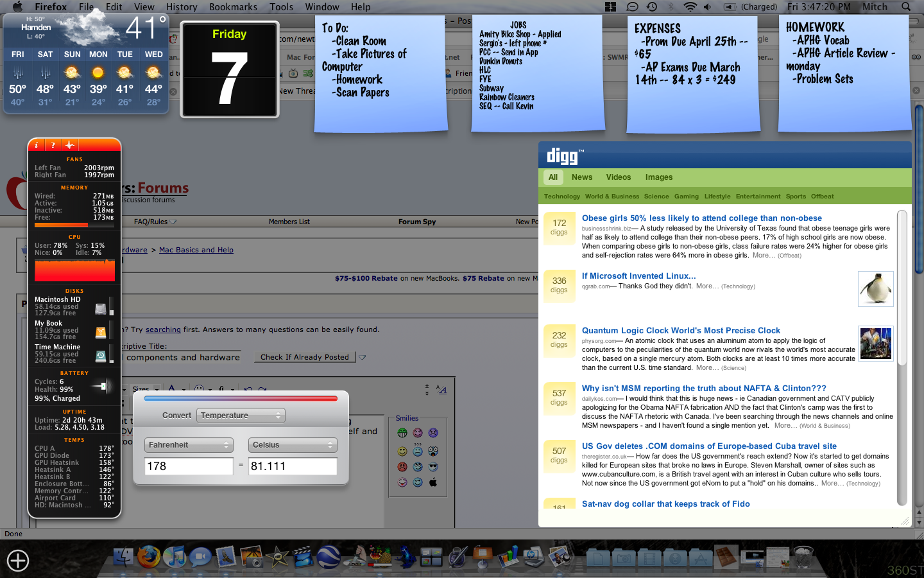Click the Firefox icon in the Dock
Screen dimensions: 924x578
(149, 556)
